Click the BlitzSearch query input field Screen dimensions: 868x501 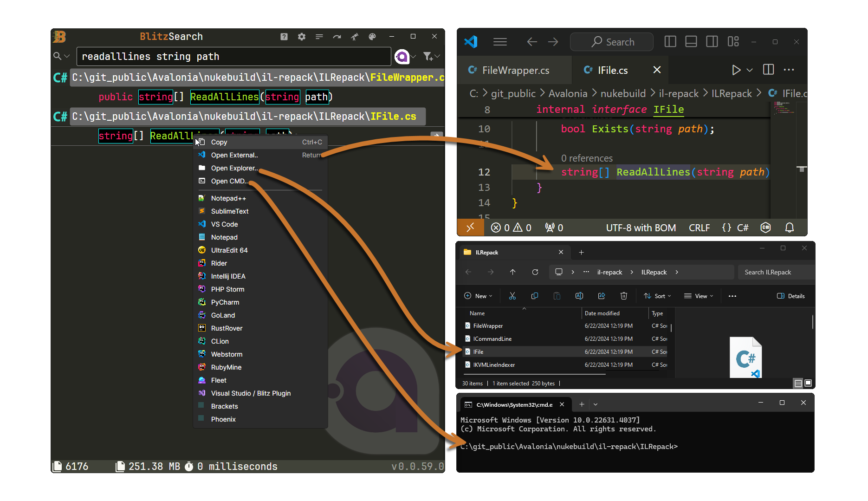(233, 57)
